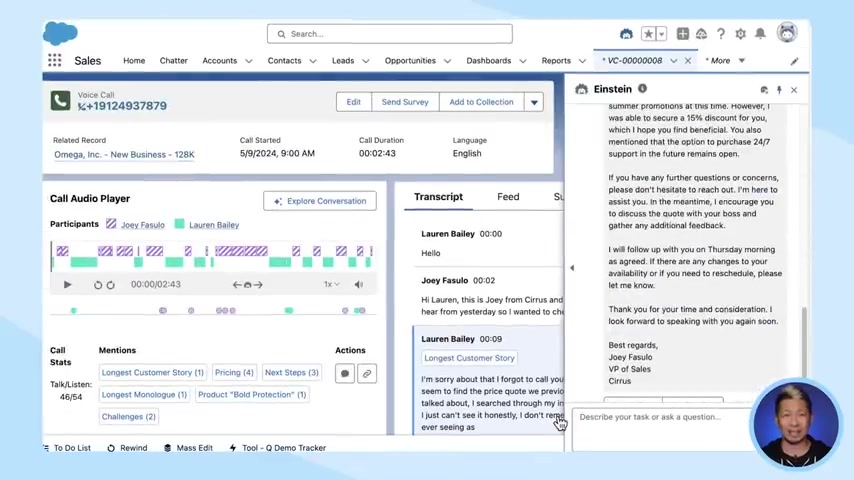Jump to the previous mention arrow
This screenshot has width=854, height=480.
pyautogui.click(x=237, y=284)
